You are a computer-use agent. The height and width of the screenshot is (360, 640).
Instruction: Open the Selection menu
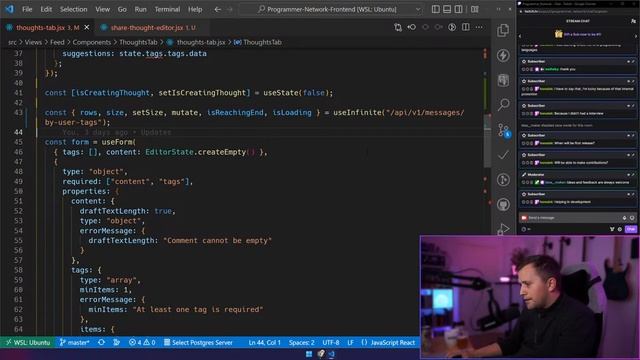click(73, 9)
